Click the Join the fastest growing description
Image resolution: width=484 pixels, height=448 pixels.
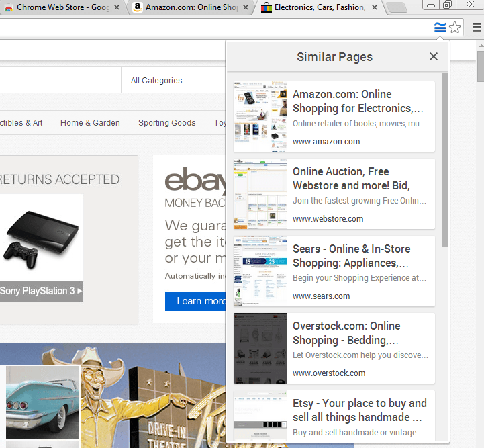click(x=359, y=201)
